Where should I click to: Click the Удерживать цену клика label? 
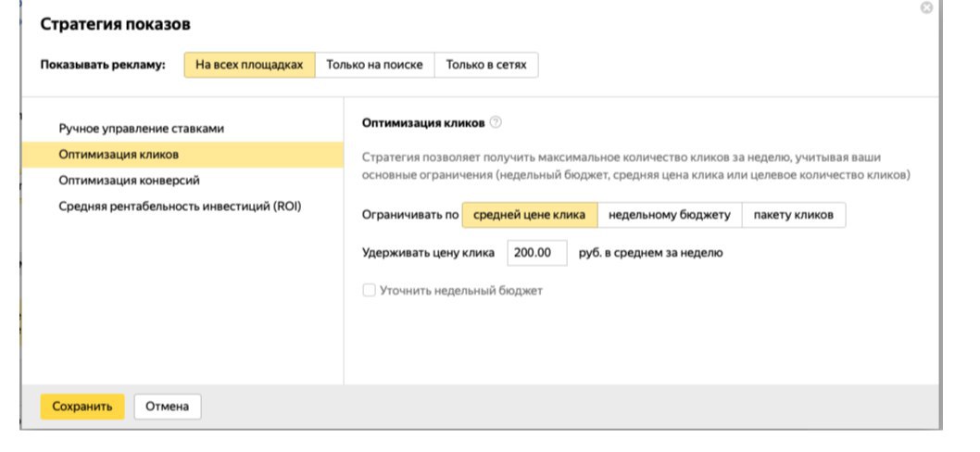[x=428, y=253]
